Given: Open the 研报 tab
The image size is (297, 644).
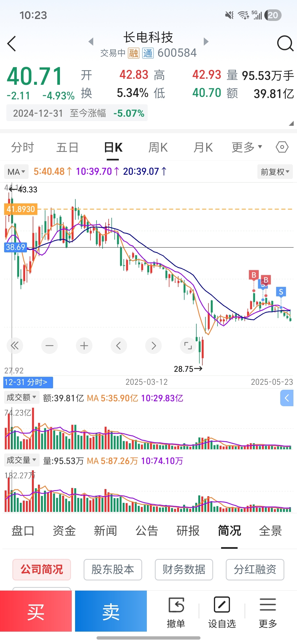Looking at the screenshot, I should 188,531.
